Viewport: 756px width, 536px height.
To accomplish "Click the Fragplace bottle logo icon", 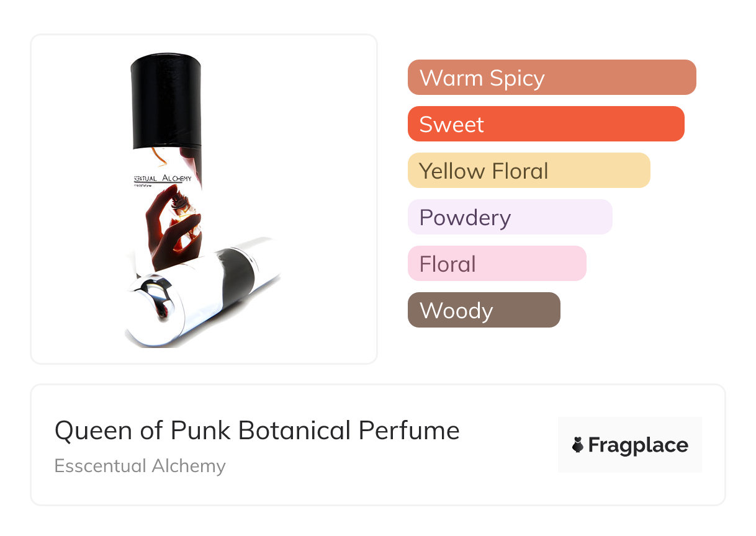I will click(578, 445).
